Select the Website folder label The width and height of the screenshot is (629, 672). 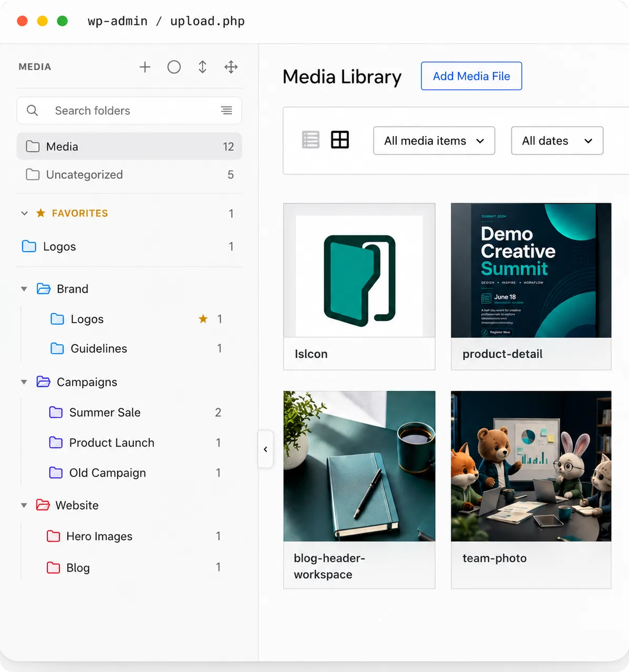click(x=77, y=505)
